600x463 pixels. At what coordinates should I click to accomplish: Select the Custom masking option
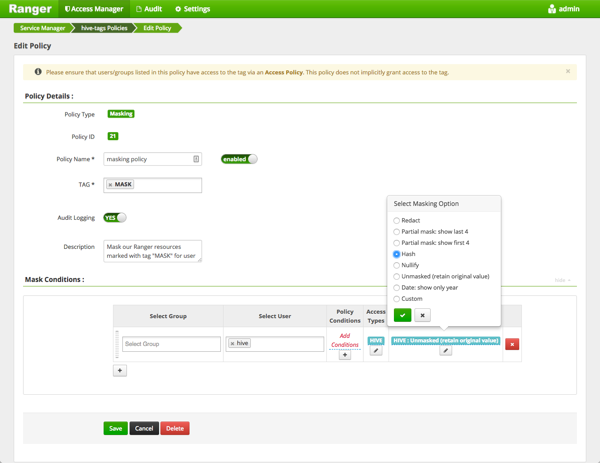pos(396,299)
